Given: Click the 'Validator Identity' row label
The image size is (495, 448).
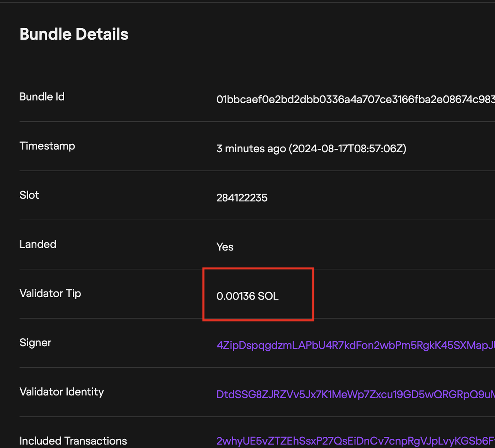Looking at the screenshot, I should [61, 392].
